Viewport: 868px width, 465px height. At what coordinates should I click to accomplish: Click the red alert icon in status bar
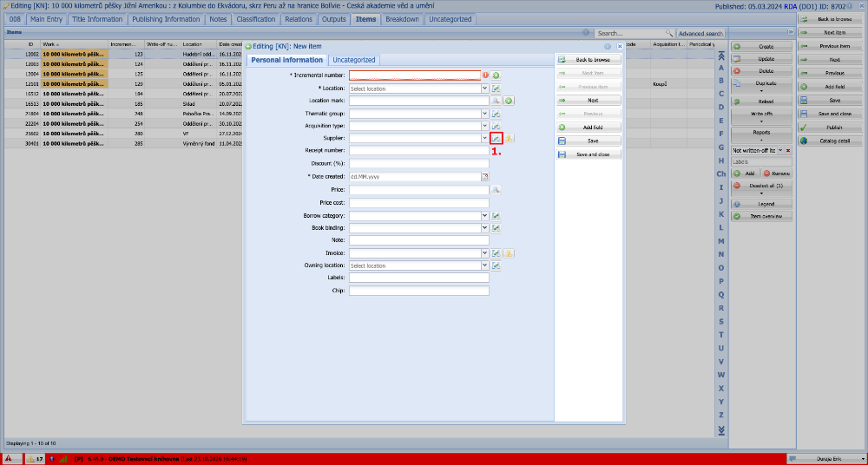(9, 458)
